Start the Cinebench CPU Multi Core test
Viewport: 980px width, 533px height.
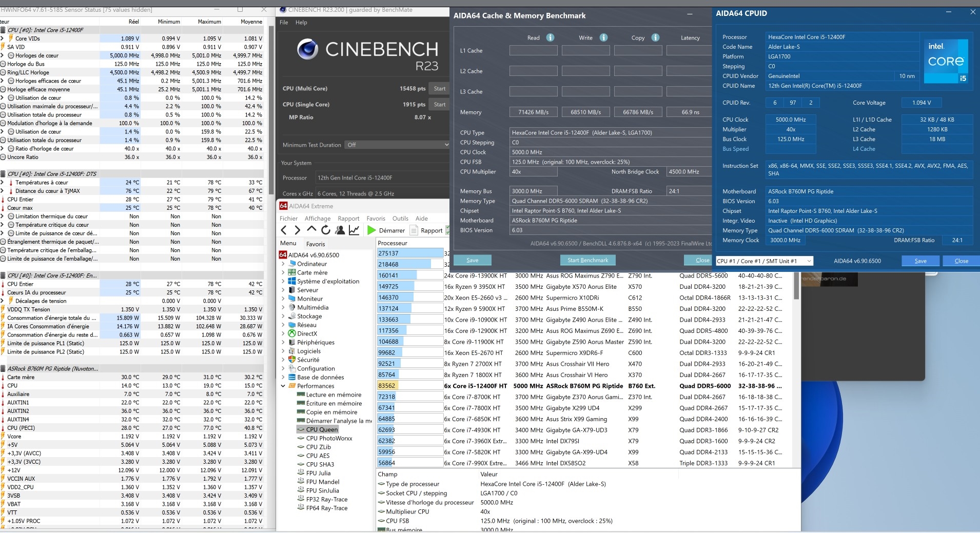point(439,88)
